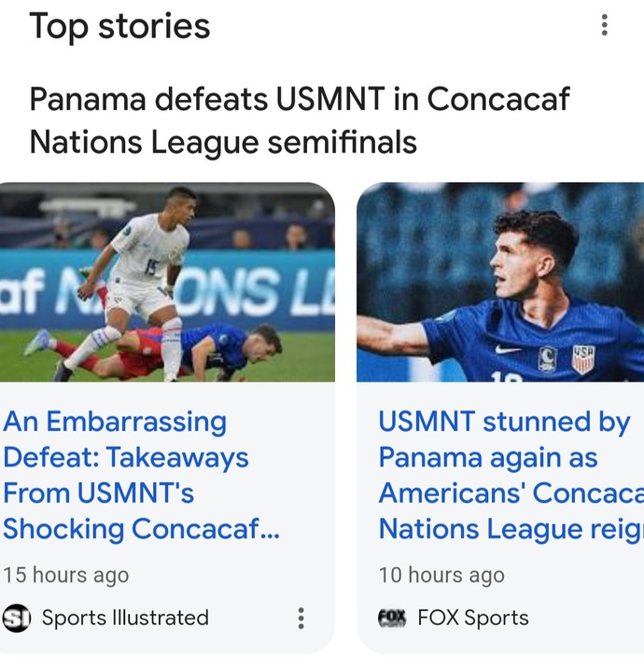Click the FOX Sports logo icon

tap(392, 618)
